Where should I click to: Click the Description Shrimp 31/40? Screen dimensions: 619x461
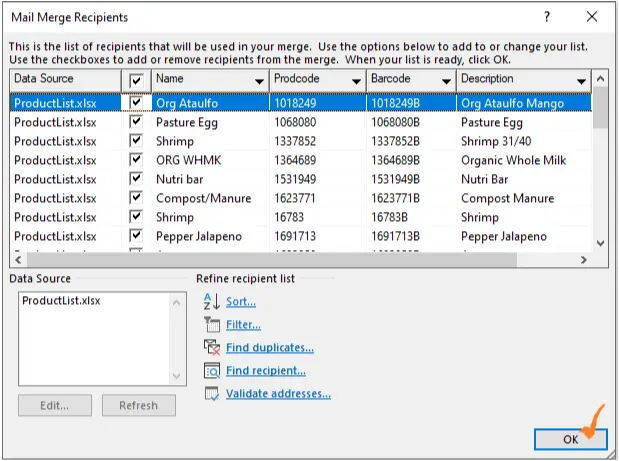[496, 141]
